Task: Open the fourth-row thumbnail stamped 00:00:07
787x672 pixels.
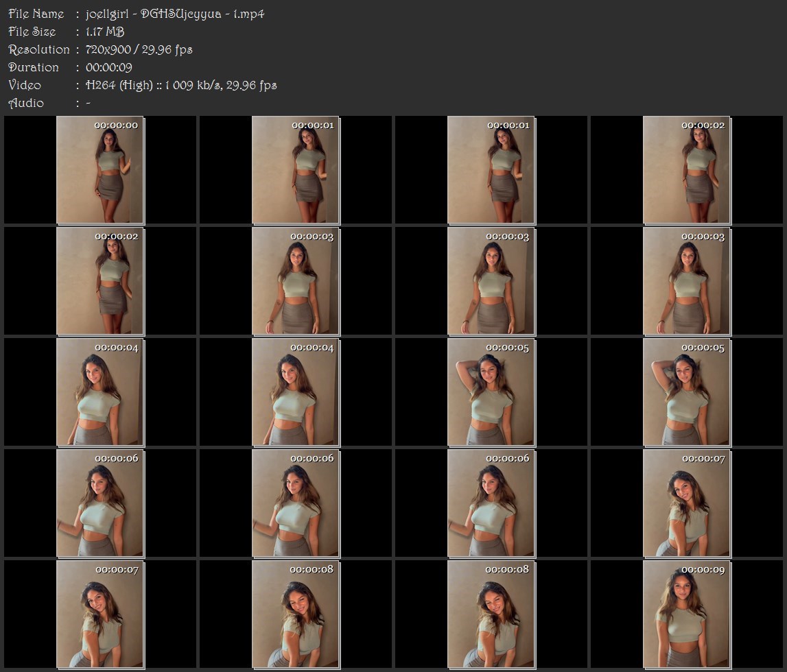Action: pyautogui.click(x=687, y=503)
